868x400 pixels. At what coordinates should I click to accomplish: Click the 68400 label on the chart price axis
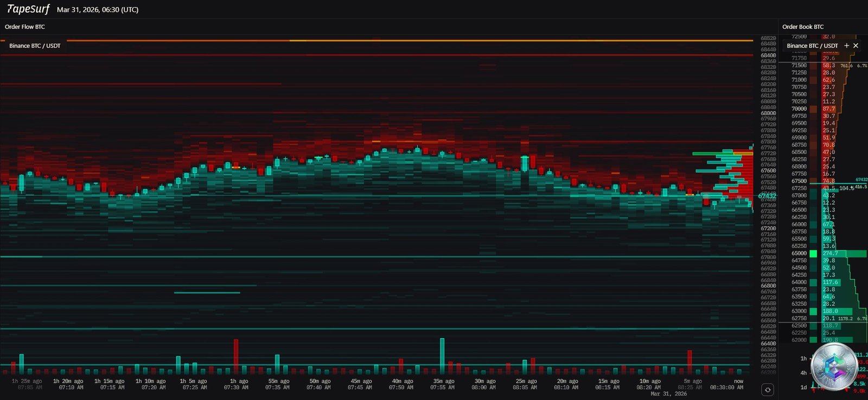click(768, 55)
